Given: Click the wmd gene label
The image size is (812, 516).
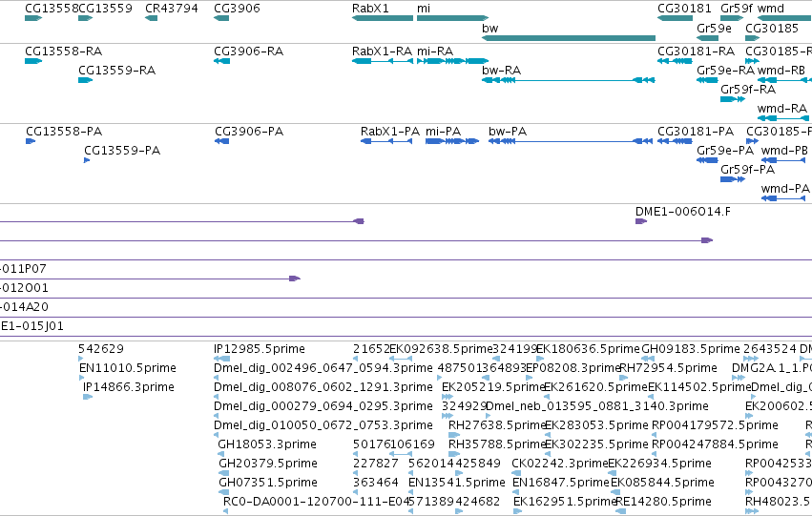Looking at the screenshot, I should tap(771, 9).
